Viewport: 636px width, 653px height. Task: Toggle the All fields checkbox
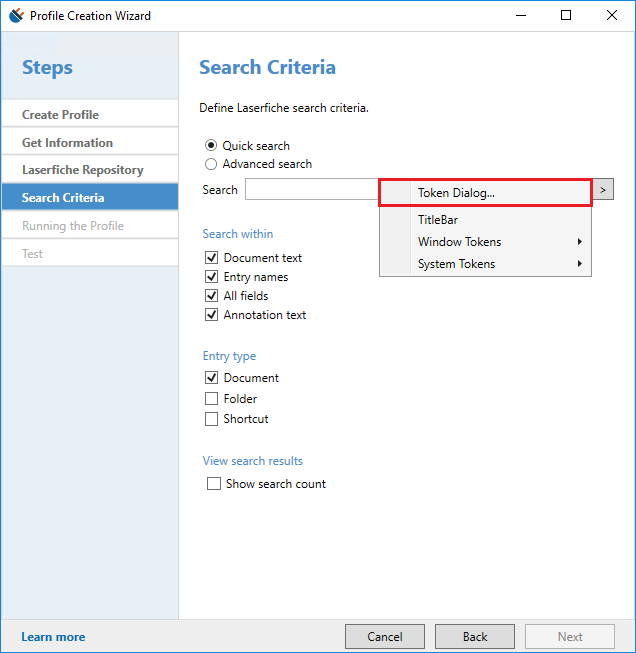pos(212,296)
